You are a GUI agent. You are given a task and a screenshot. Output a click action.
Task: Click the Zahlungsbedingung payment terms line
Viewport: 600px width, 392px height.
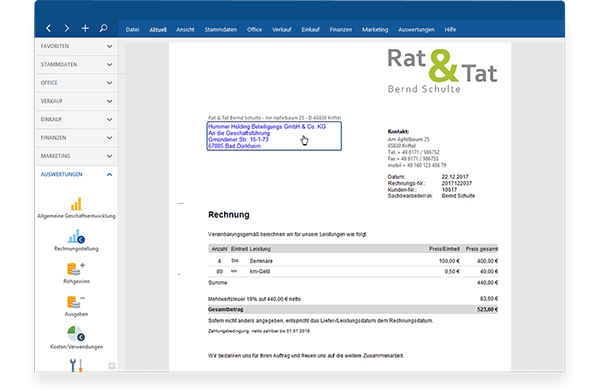tap(259, 331)
